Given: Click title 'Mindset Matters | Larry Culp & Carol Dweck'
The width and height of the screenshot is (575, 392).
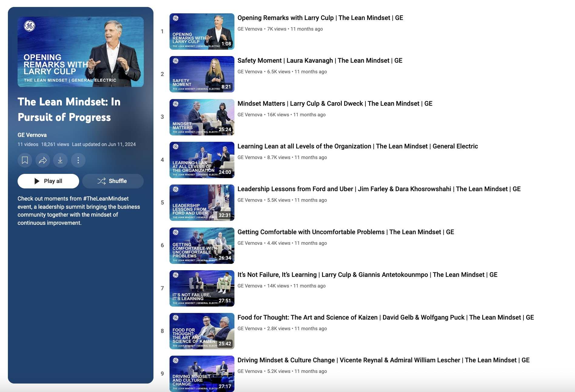Looking at the screenshot, I should (335, 104).
